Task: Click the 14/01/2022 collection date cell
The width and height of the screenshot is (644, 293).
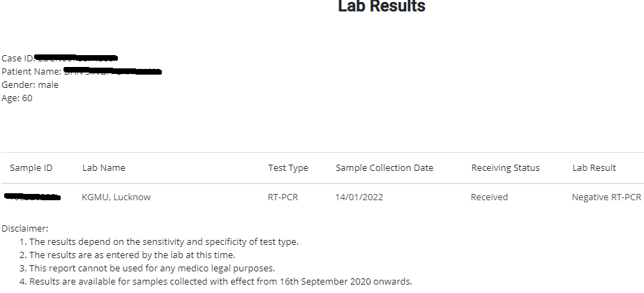Action: click(x=359, y=197)
